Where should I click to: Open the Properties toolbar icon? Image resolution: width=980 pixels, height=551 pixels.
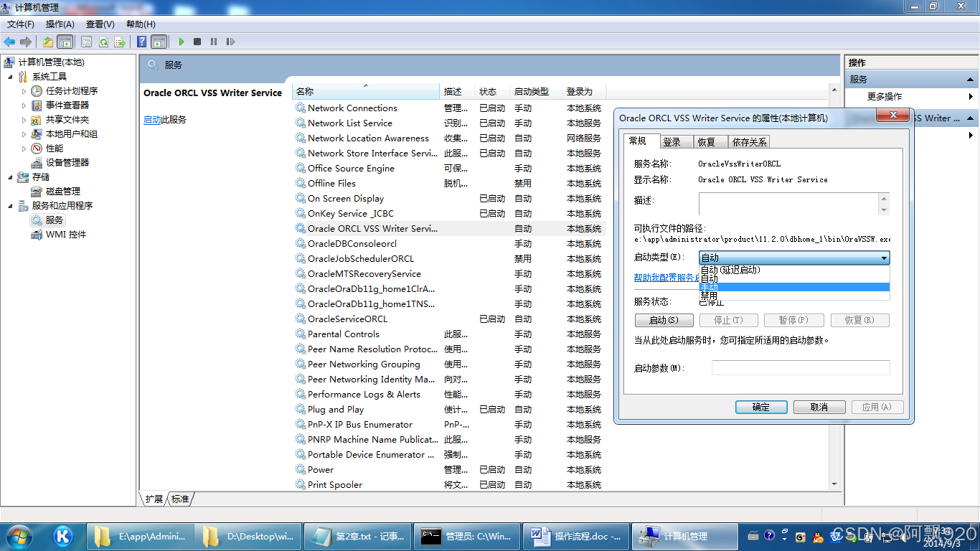click(x=87, y=42)
